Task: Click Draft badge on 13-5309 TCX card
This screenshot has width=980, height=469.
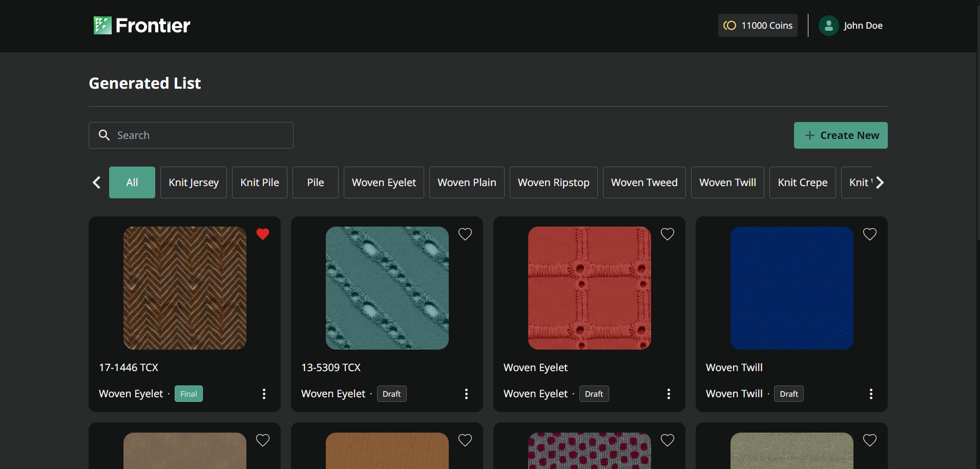Action: 391,394
